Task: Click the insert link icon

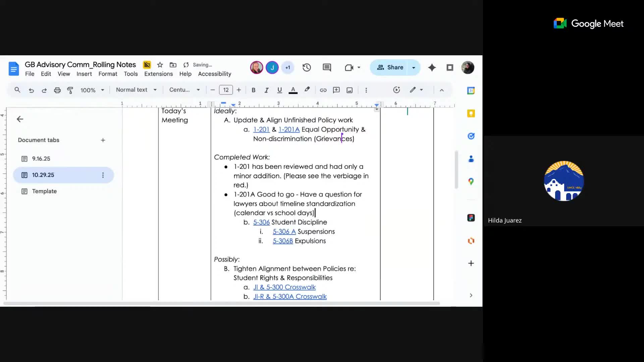Action: (323, 90)
